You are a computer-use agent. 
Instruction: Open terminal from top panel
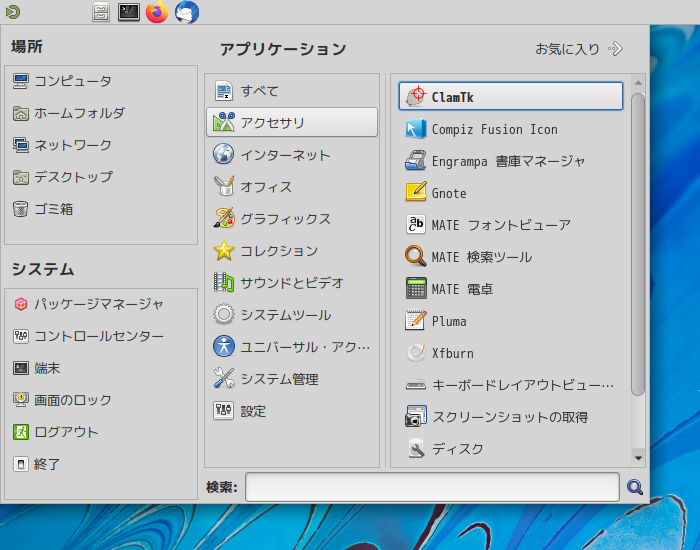[129, 12]
